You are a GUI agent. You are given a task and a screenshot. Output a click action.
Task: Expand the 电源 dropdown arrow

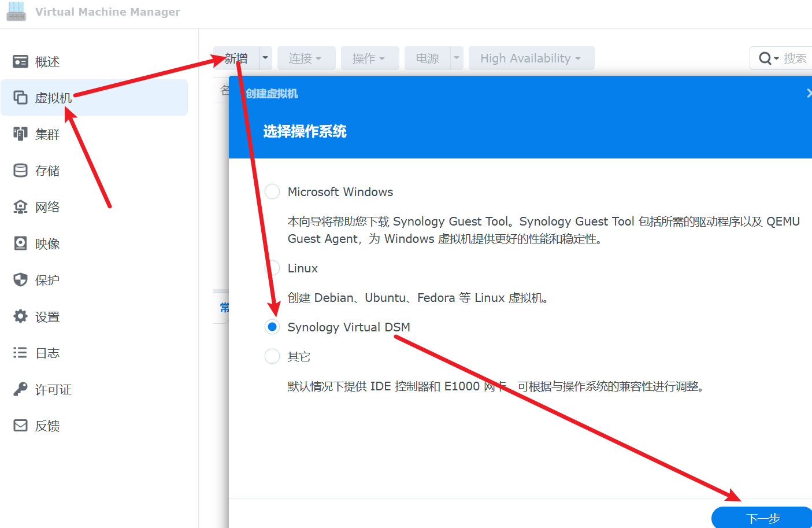pyautogui.click(x=457, y=58)
